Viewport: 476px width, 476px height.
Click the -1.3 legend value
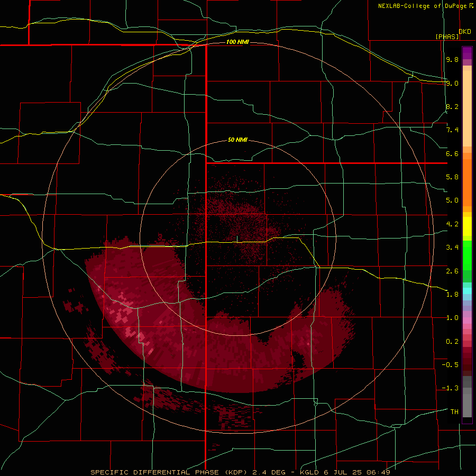[x=450, y=388]
